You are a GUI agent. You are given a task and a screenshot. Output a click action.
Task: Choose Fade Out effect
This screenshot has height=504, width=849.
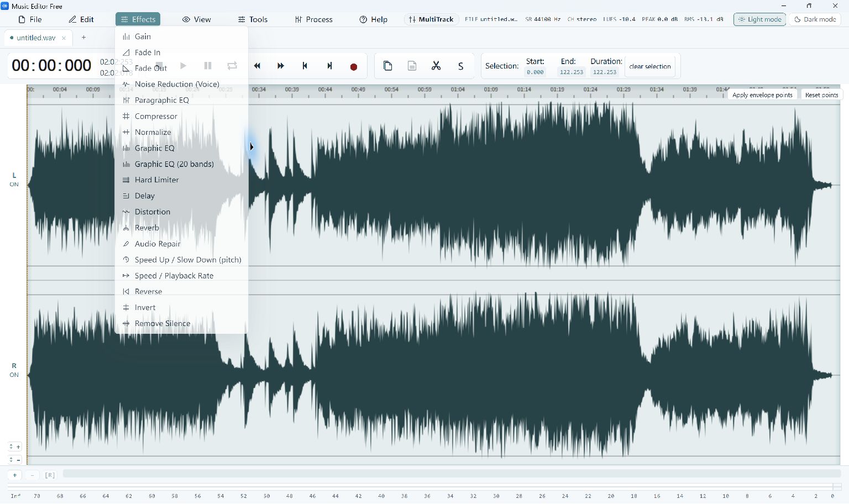pyautogui.click(x=181, y=68)
